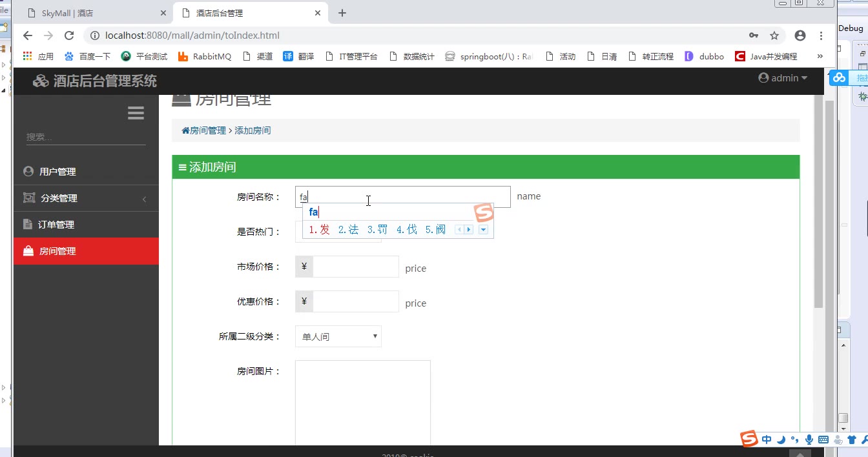Choose IME candidate 4.伐

tap(406, 229)
